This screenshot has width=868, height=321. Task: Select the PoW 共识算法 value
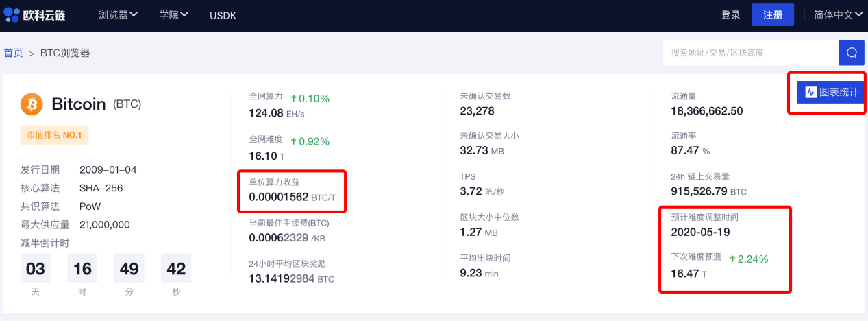coord(90,206)
